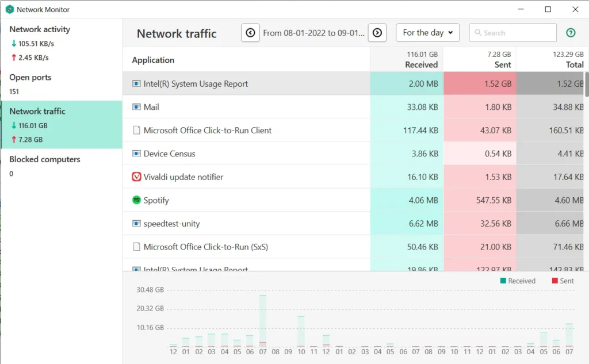
Task: Click the application list vertical scrollbar
Action: click(x=586, y=85)
